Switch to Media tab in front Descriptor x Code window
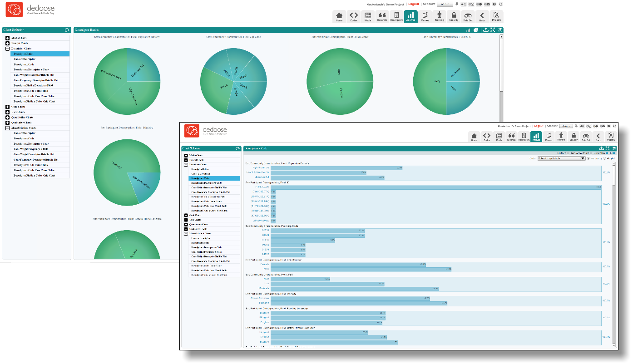 point(499,137)
